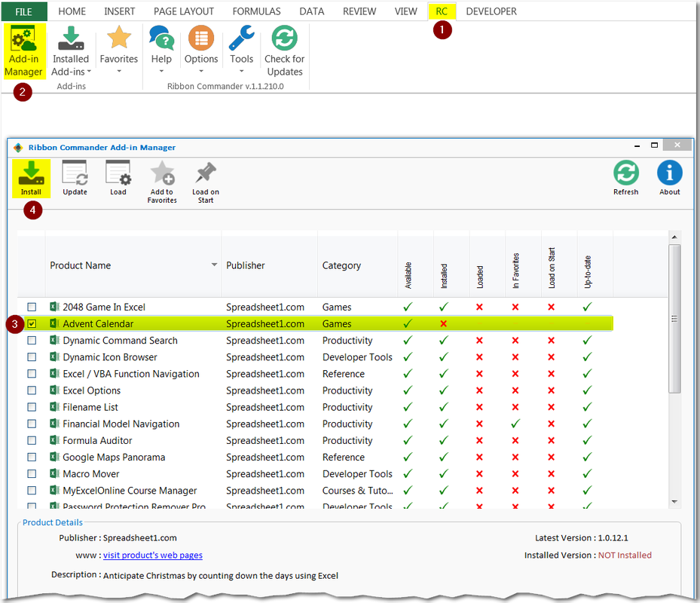Check the 2048 Game In Excel checkbox
This screenshot has height=603, width=700.
point(32,307)
